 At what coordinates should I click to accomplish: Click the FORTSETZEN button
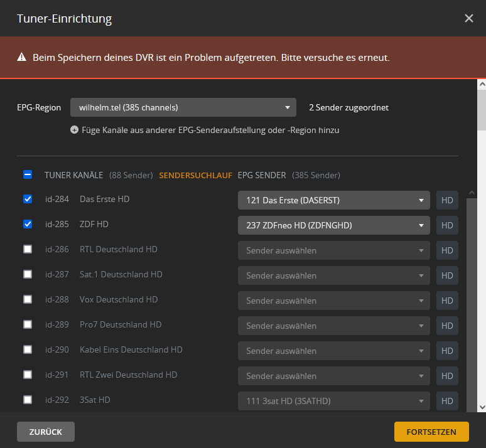[431, 432]
